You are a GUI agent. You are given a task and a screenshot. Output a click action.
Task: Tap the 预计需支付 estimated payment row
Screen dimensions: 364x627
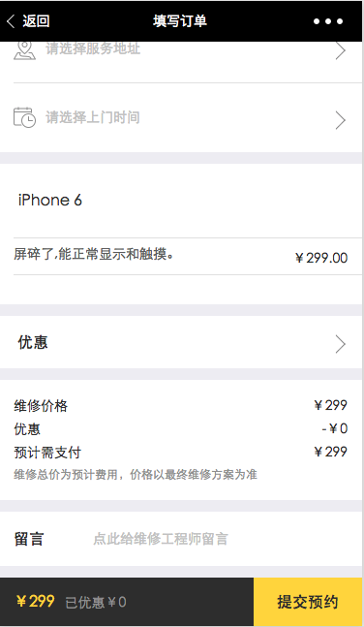coord(181,453)
